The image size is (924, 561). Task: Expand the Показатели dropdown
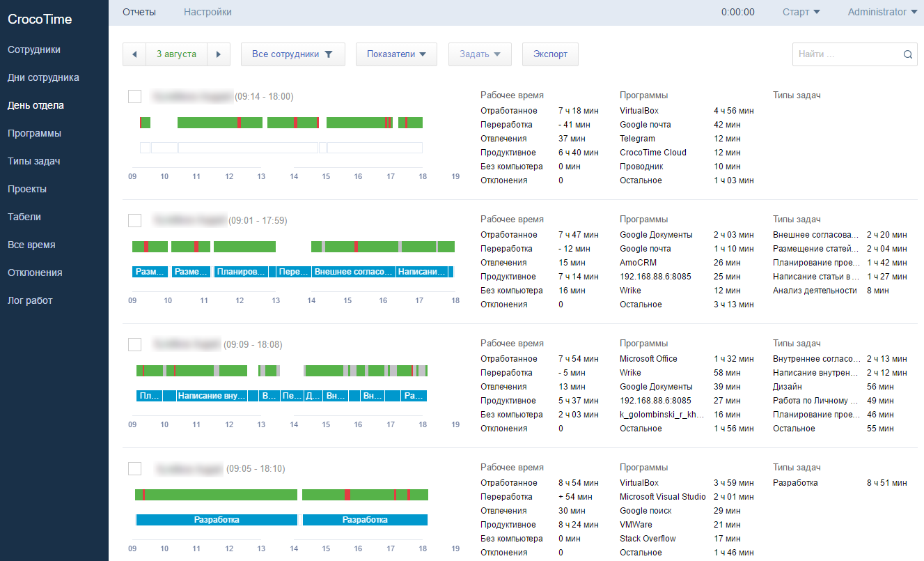click(x=396, y=54)
